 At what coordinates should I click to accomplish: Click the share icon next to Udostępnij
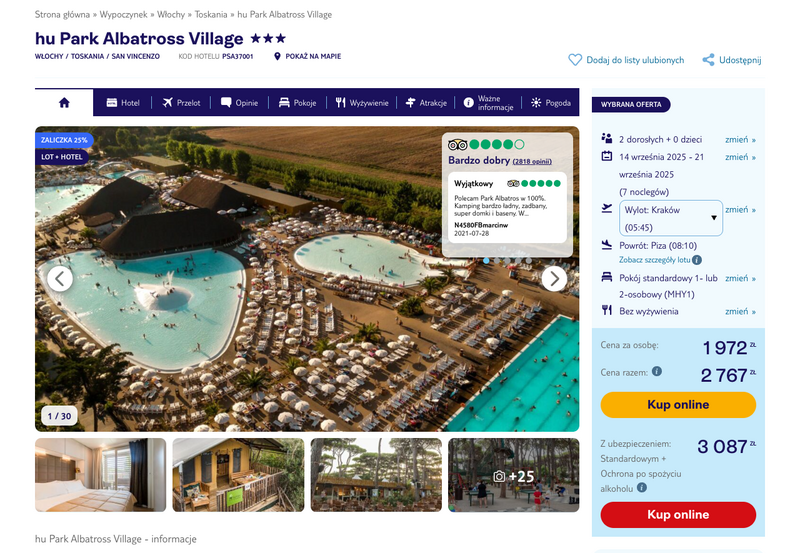708,60
